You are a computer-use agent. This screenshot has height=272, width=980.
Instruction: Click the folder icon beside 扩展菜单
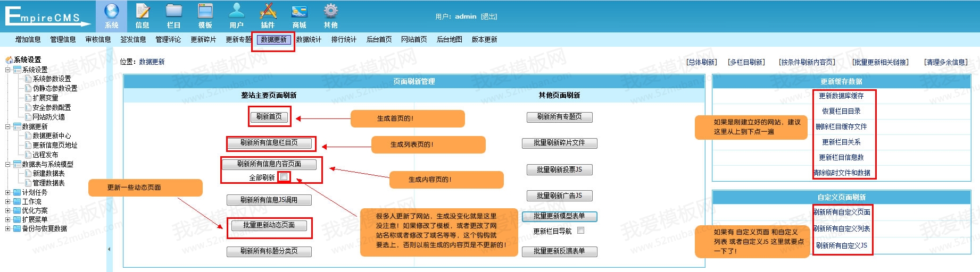click(17, 219)
